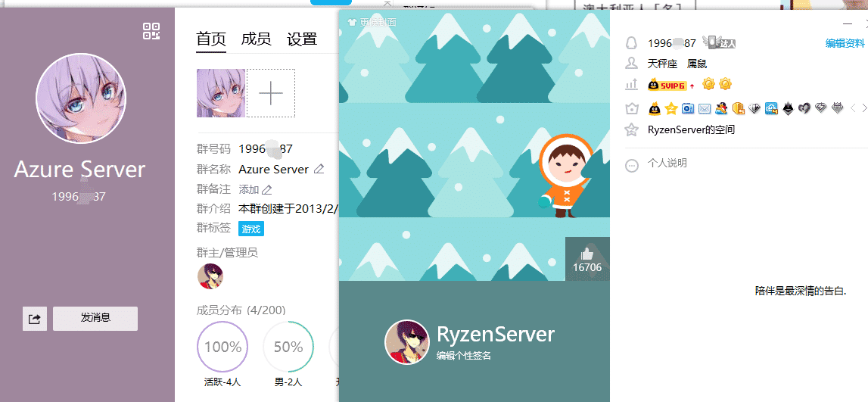Click the star icon beside 空间
868x402 pixels.
pos(631,130)
